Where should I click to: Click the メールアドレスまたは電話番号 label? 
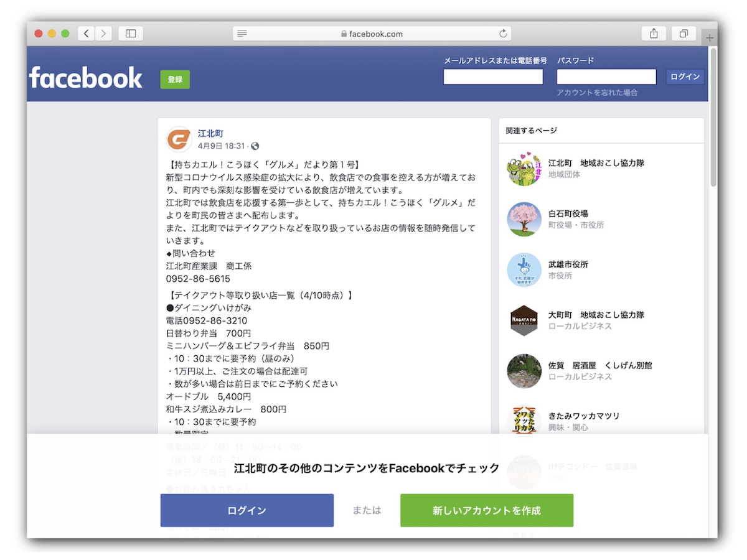pos(496,60)
